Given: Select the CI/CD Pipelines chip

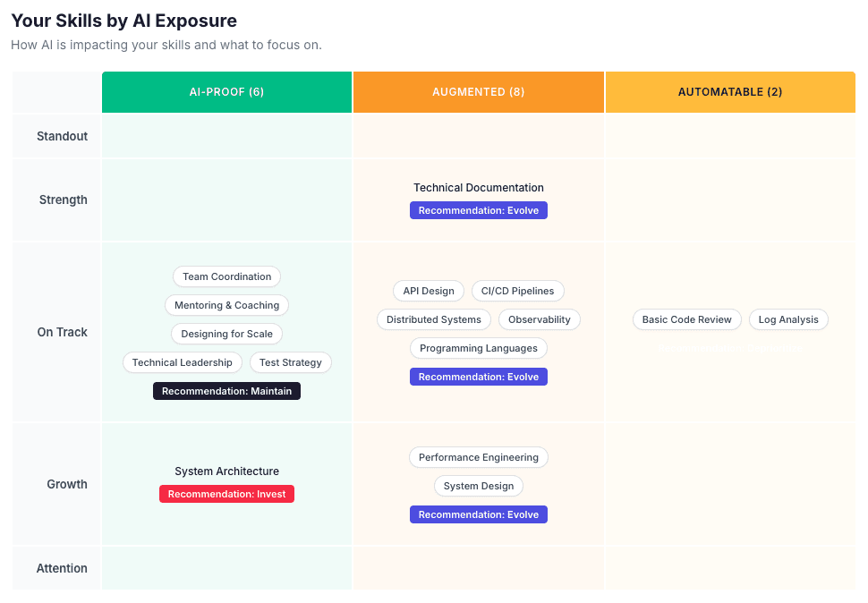Looking at the screenshot, I should (517, 291).
